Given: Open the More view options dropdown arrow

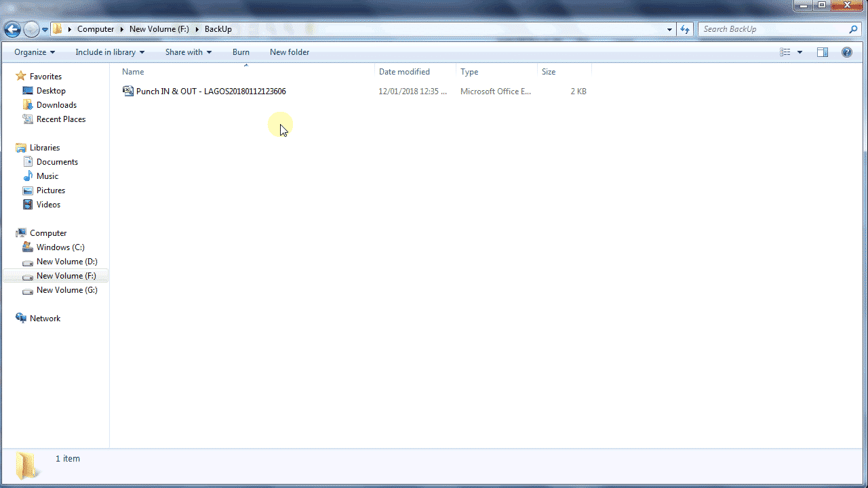Looking at the screenshot, I should pyautogui.click(x=800, y=52).
